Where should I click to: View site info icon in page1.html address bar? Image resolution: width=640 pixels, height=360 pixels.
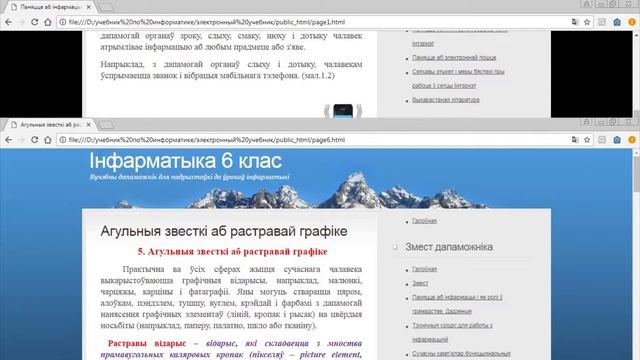(62, 22)
